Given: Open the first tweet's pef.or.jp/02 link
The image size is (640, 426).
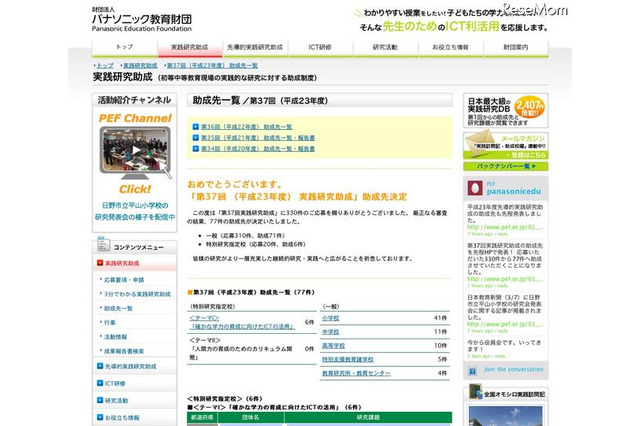Looking at the screenshot, I should [x=505, y=227].
